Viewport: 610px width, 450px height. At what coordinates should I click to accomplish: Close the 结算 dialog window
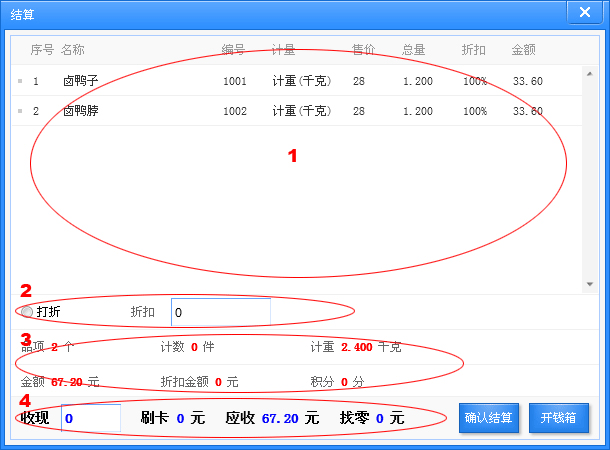(x=585, y=12)
